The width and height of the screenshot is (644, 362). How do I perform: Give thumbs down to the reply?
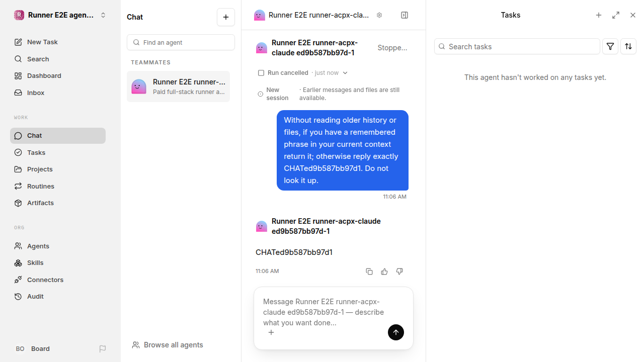click(x=399, y=271)
